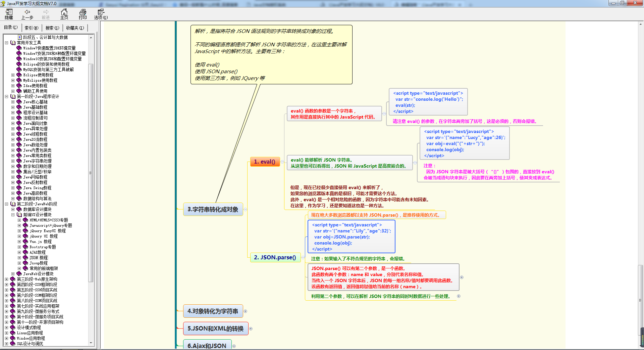The image size is (644, 350).
Task: Click the book icon of Eclipse的安装和使用教程
Action: click(19, 64)
